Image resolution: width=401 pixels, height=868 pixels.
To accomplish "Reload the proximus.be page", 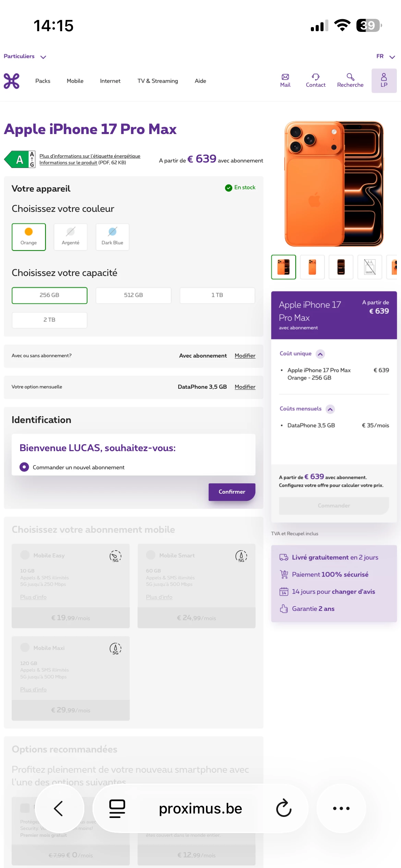I will [284, 808].
